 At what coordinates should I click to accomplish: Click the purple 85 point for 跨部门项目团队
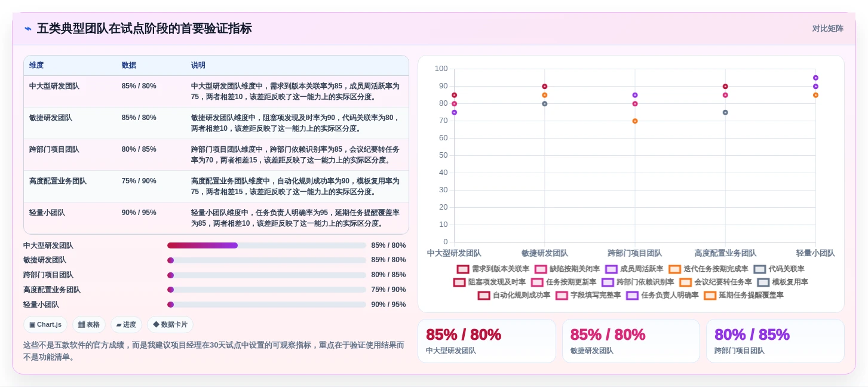click(635, 95)
